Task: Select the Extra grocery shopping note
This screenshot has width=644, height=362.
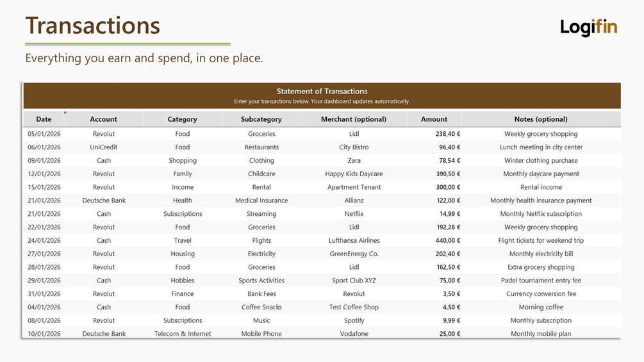Action: 541,267
